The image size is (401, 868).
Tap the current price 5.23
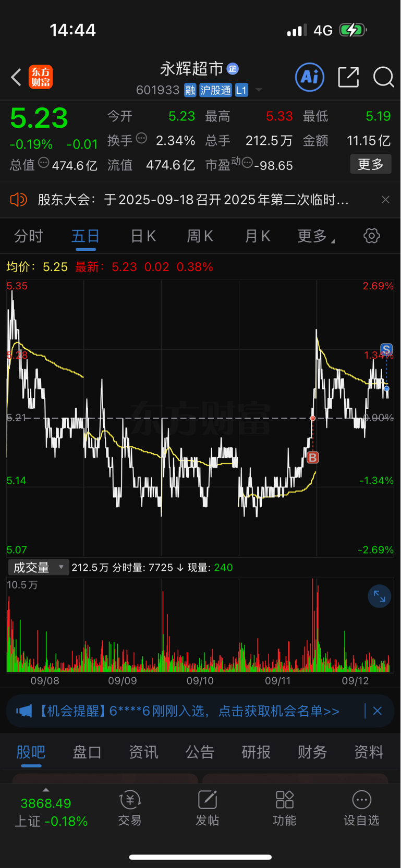coord(39,118)
